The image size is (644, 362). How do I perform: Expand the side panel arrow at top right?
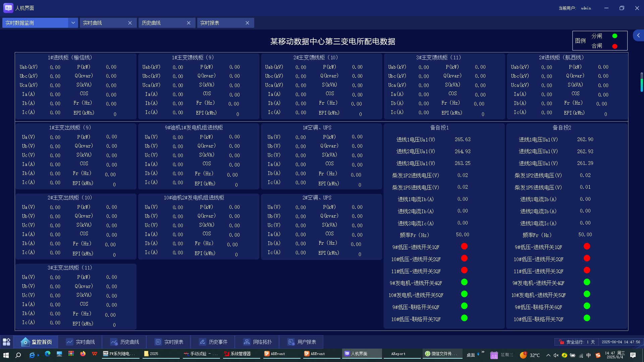coord(638,35)
